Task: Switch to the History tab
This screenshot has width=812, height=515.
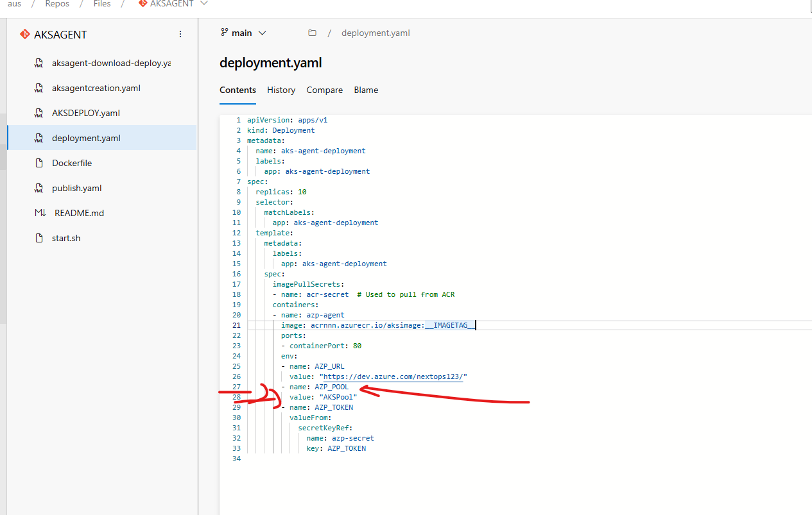Action: pyautogui.click(x=281, y=90)
